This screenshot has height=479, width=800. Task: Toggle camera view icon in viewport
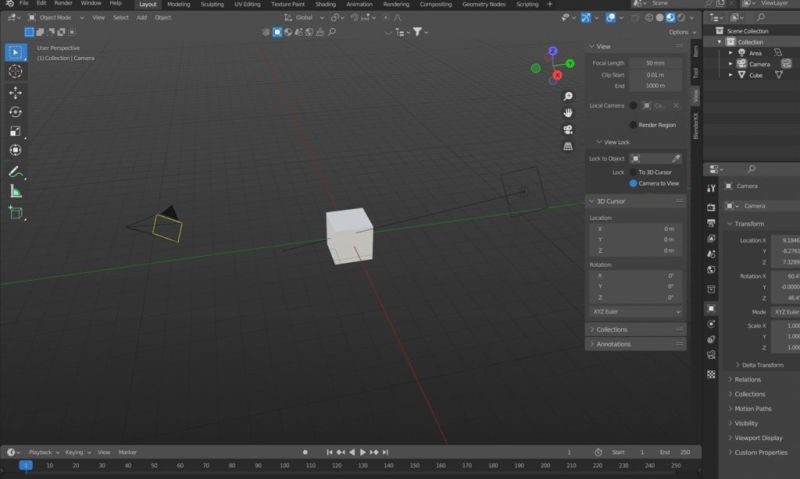point(567,130)
